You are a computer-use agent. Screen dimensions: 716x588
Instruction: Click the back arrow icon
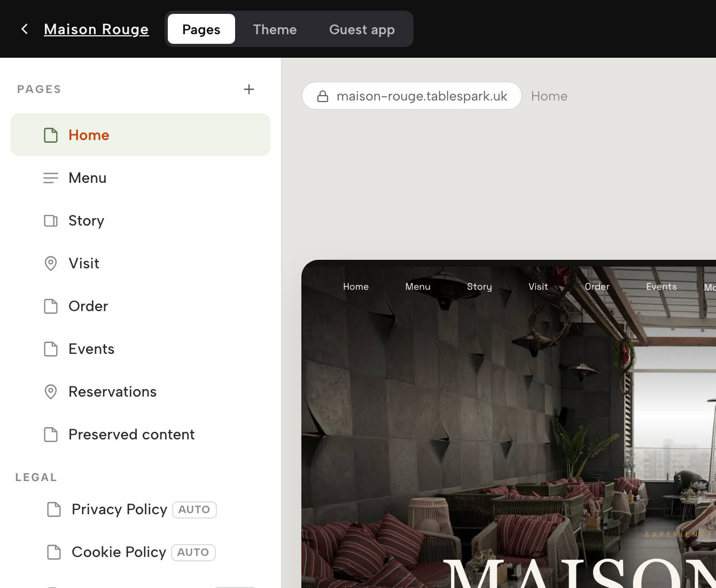point(25,29)
